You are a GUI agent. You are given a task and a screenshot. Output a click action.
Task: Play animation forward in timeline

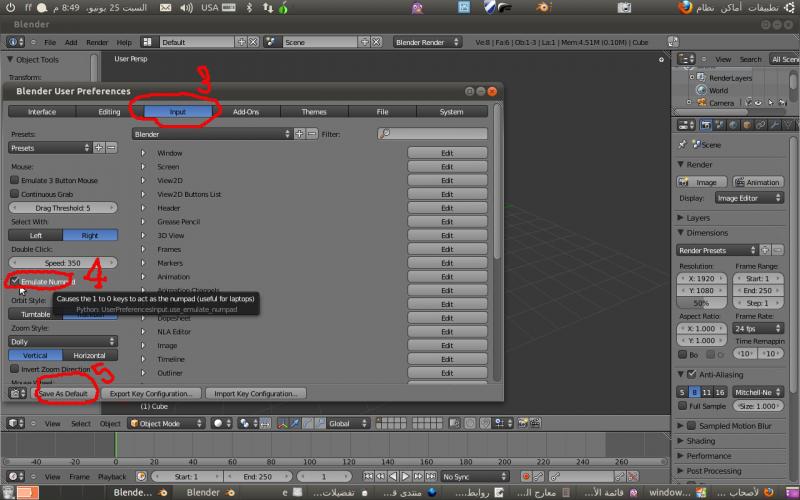pos(406,477)
